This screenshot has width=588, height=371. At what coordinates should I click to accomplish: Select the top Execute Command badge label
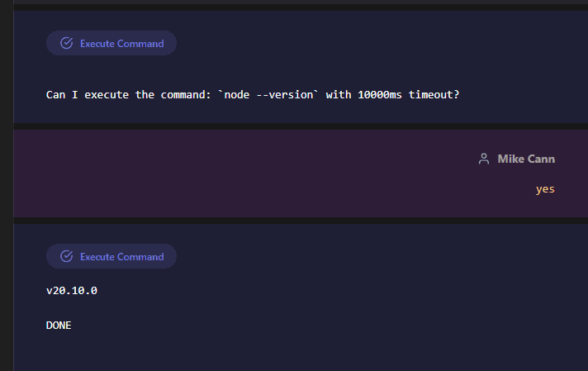(x=121, y=43)
